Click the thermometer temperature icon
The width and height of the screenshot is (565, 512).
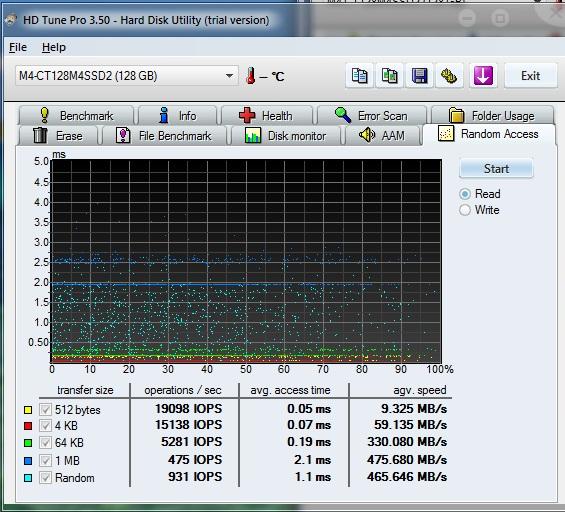pyautogui.click(x=251, y=76)
